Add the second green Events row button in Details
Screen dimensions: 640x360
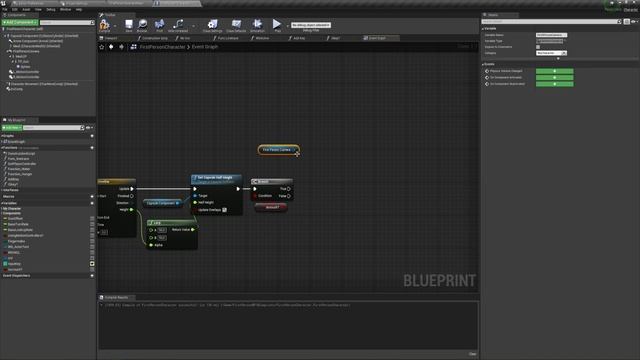click(x=554, y=78)
